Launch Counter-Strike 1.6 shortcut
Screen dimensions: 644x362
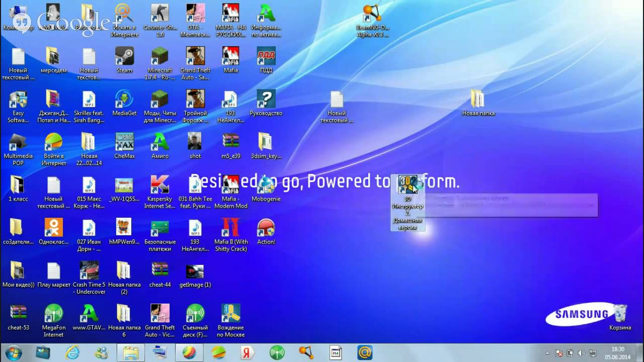click(x=160, y=21)
